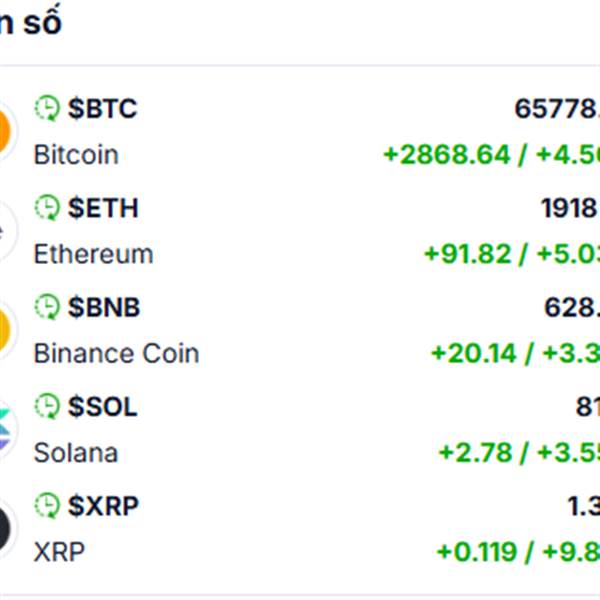
Task: Open the $BTC ticker link
Action: pos(102,108)
